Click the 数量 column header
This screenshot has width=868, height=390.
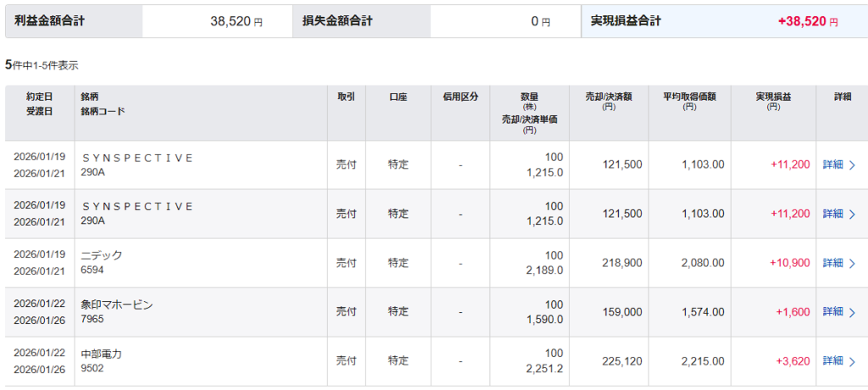530,97
